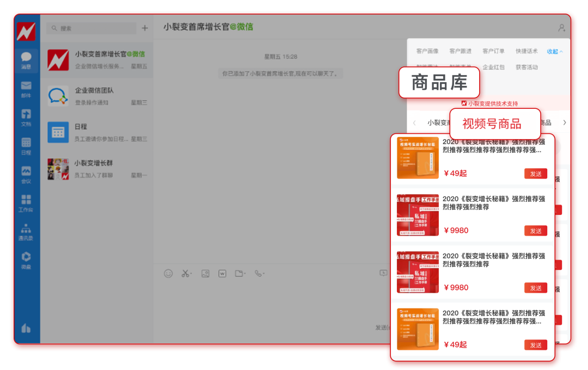Open the 工作台 workbench icon
This screenshot has width=588, height=370.
[x=26, y=202]
